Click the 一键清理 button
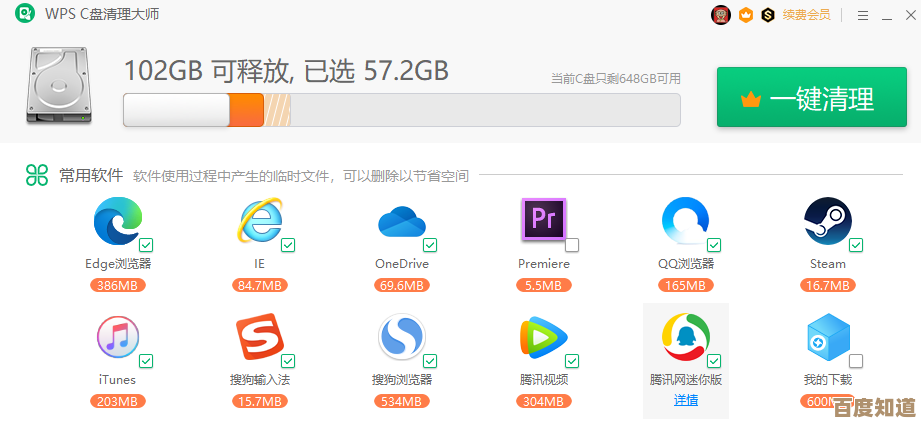 coord(811,98)
